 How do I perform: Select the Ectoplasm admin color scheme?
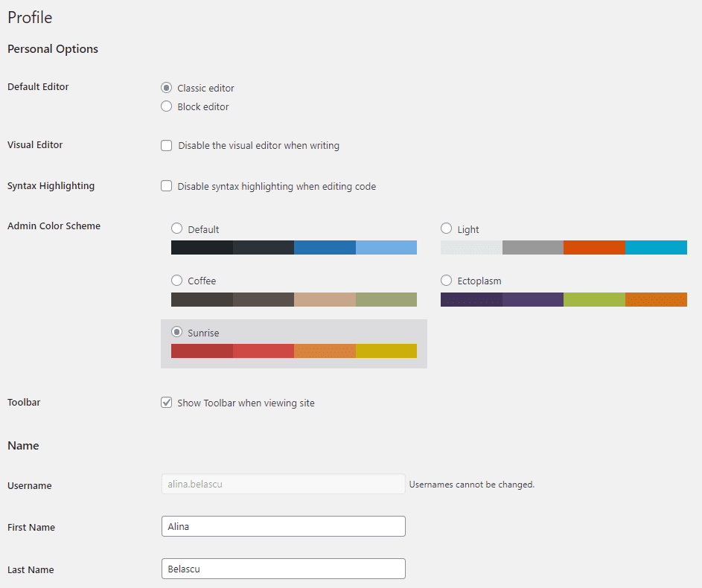pyautogui.click(x=446, y=281)
